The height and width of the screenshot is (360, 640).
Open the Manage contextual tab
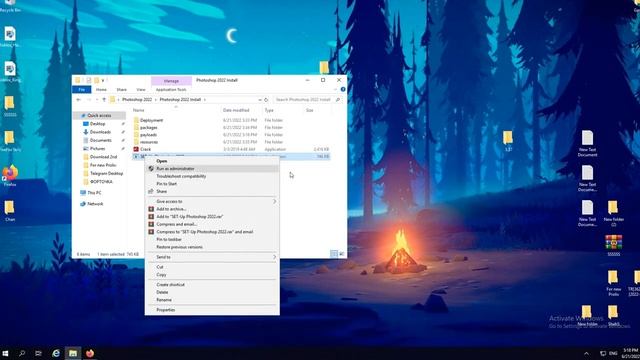click(171, 81)
